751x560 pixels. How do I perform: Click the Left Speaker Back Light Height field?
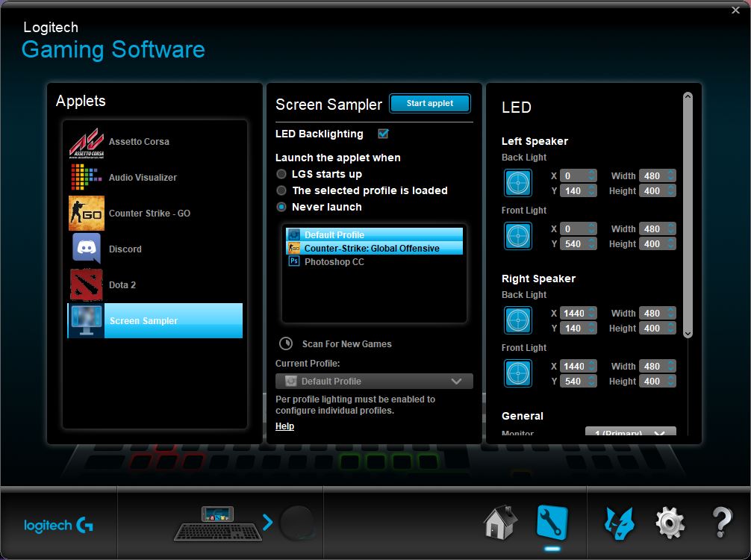[x=657, y=190]
